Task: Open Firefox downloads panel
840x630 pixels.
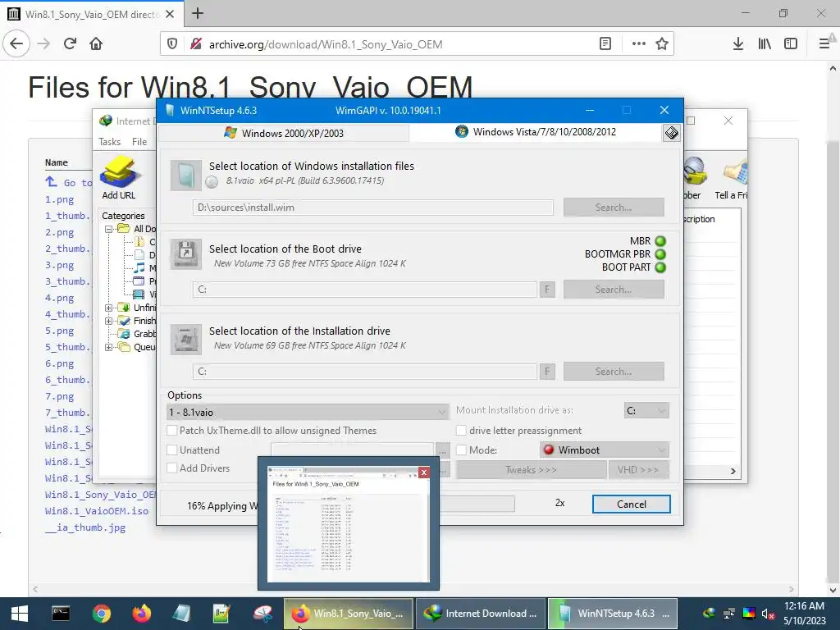Action: point(738,44)
